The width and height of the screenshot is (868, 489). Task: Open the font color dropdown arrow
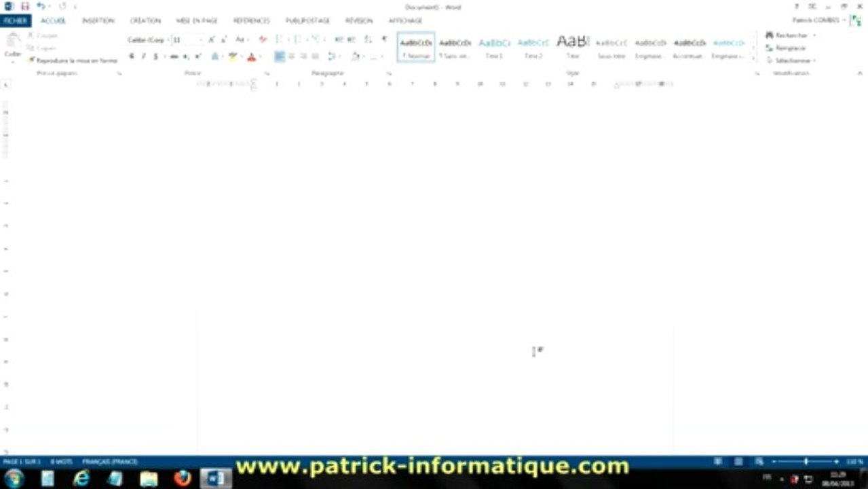pyautogui.click(x=260, y=56)
